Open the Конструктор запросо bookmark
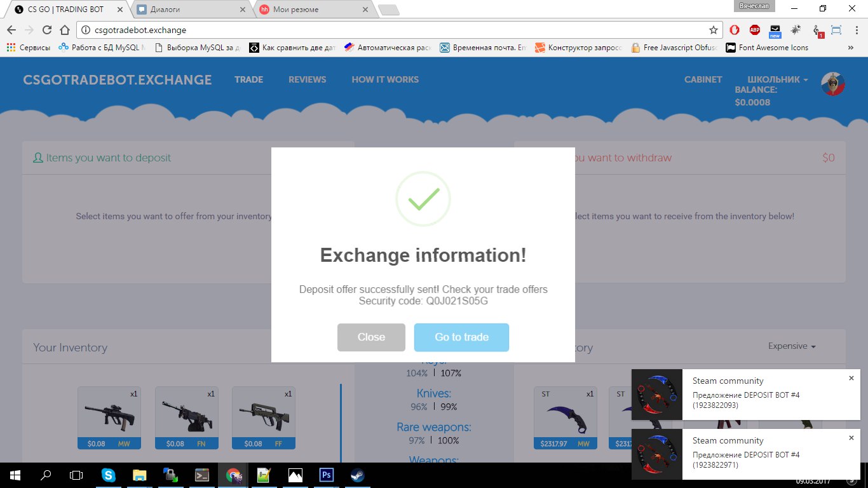This screenshot has height=488, width=868. [578, 48]
